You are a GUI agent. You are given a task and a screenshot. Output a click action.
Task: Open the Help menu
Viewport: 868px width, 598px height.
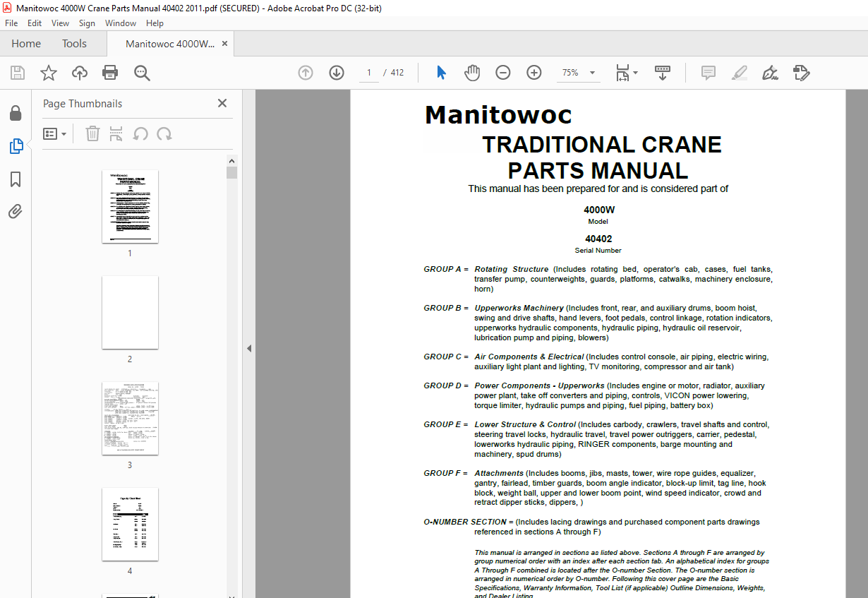click(155, 23)
